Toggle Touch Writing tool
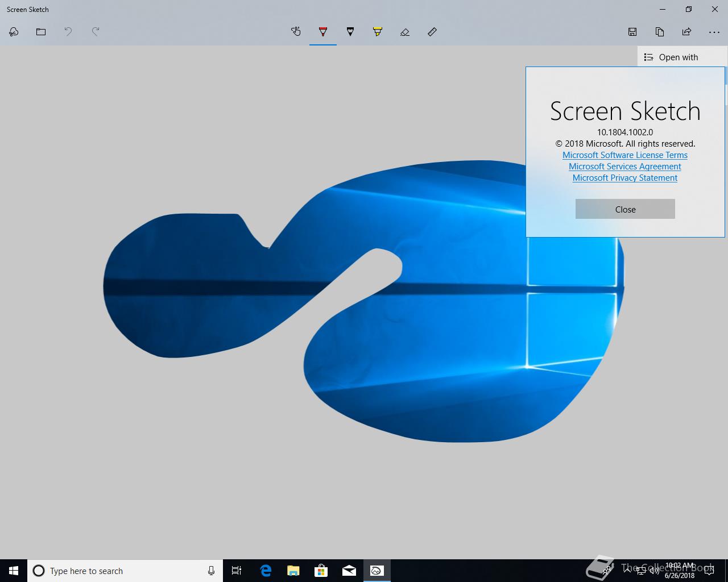The image size is (728, 582). [296, 32]
